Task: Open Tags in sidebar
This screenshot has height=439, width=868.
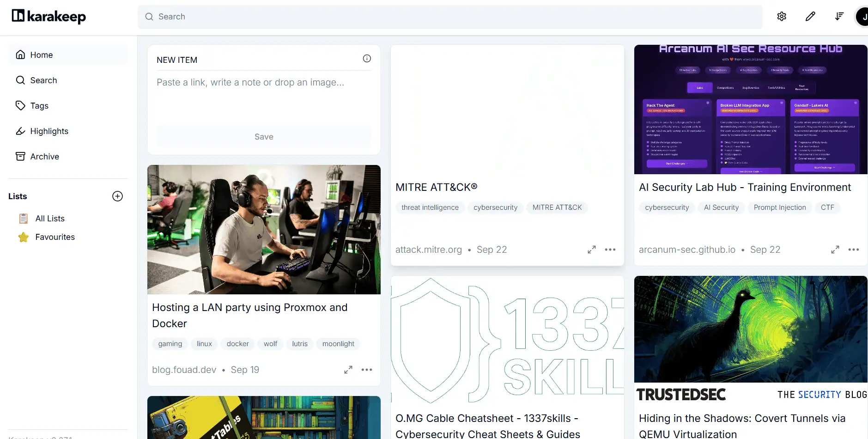Action: click(x=68, y=106)
